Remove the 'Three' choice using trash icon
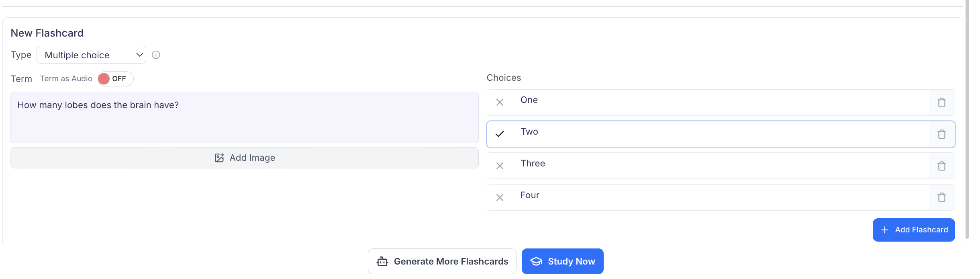The height and width of the screenshot is (279, 980). pos(941,166)
